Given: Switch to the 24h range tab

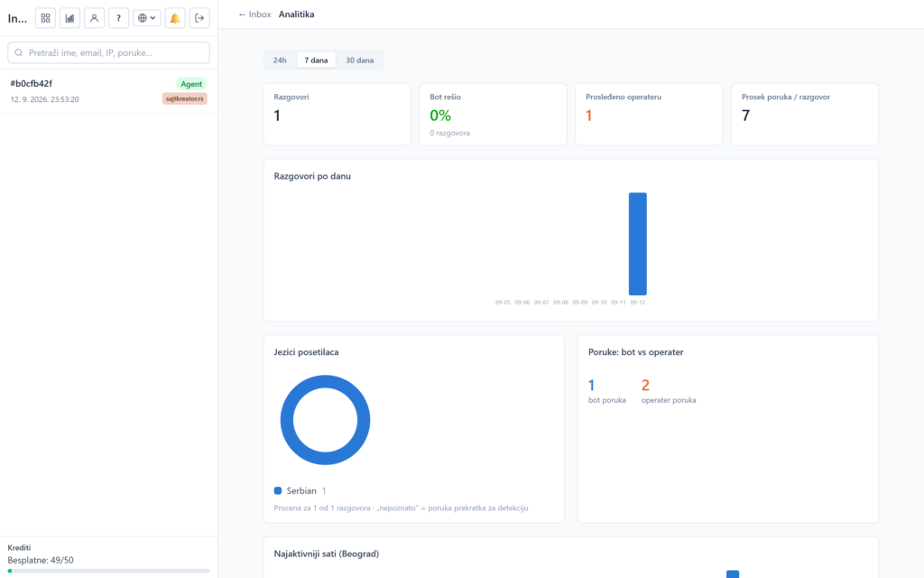Looking at the screenshot, I should click(x=280, y=61).
